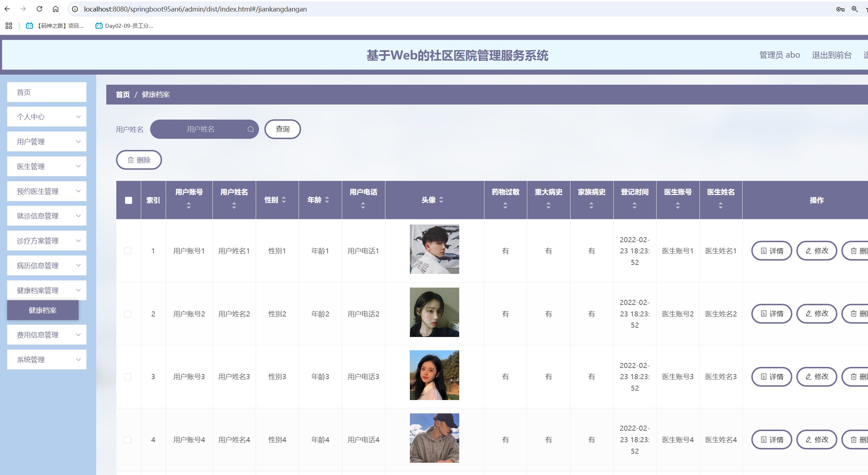Sort by 医生账号 column arrows

678,205
